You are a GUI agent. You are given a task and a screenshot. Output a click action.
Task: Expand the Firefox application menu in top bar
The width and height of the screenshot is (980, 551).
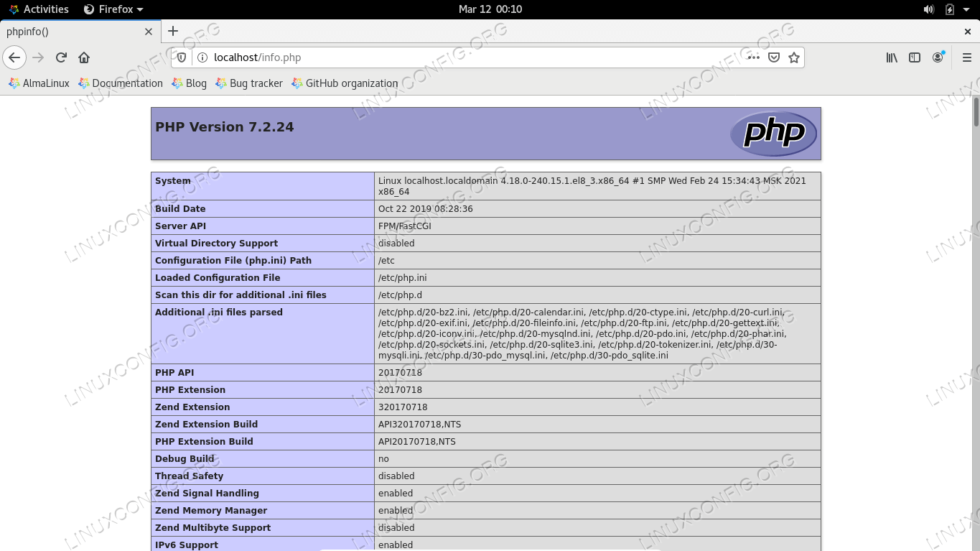tap(113, 9)
